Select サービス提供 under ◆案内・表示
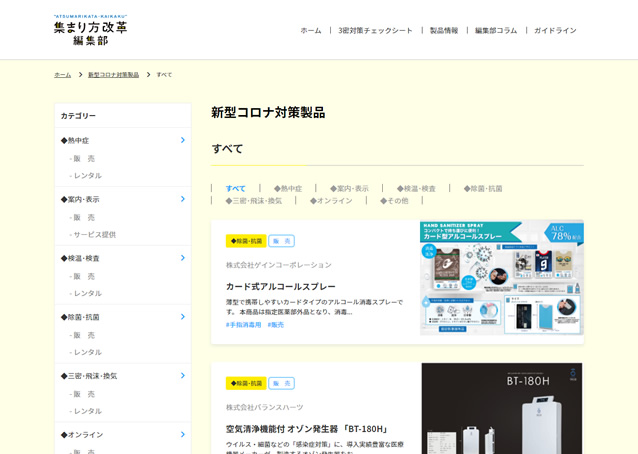638x454 pixels. point(93,235)
